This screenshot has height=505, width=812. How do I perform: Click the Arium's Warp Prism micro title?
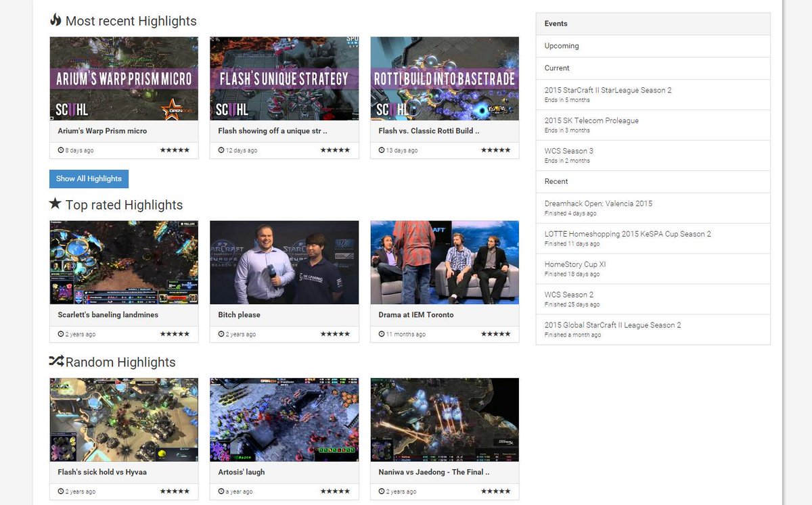pos(102,131)
